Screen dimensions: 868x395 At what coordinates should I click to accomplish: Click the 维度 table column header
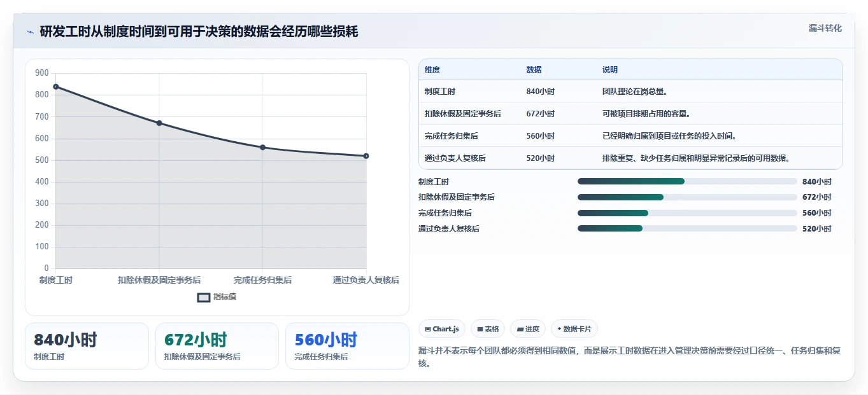(432, 70)
